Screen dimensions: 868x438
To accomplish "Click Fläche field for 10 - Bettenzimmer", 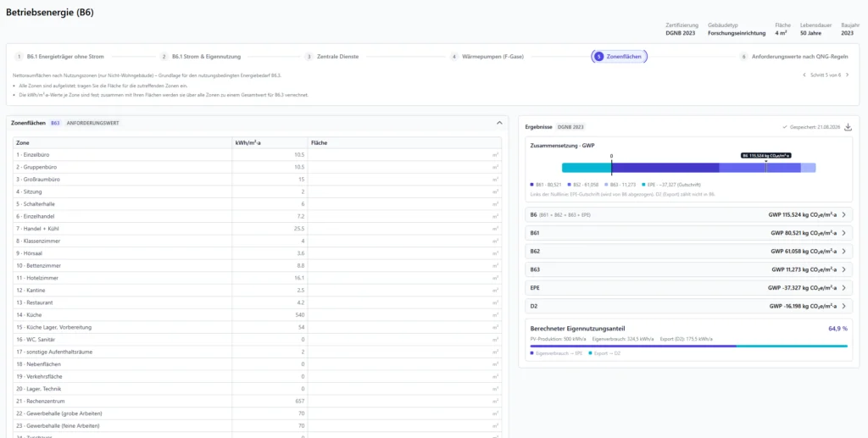I will click(404, 265).
